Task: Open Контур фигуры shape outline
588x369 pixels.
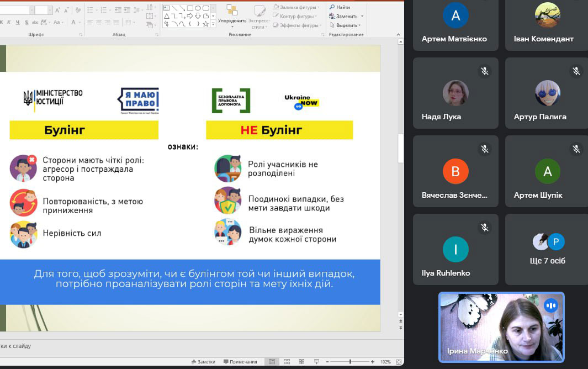Action: 295,16
